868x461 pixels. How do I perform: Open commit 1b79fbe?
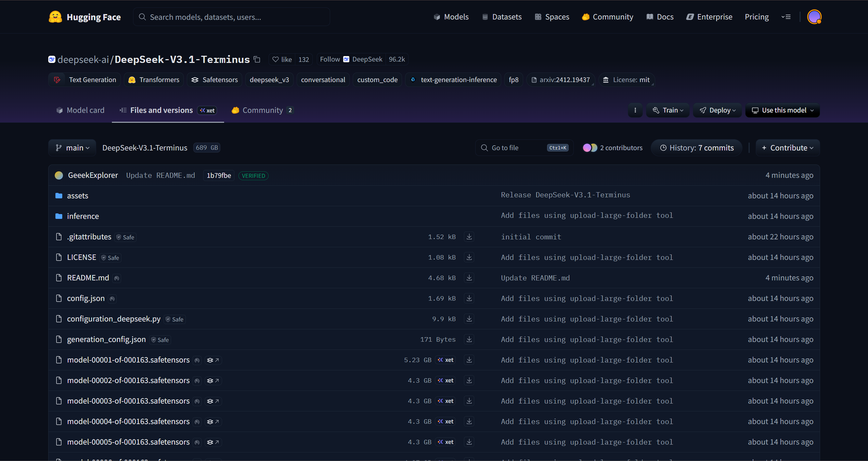(219, 175)
